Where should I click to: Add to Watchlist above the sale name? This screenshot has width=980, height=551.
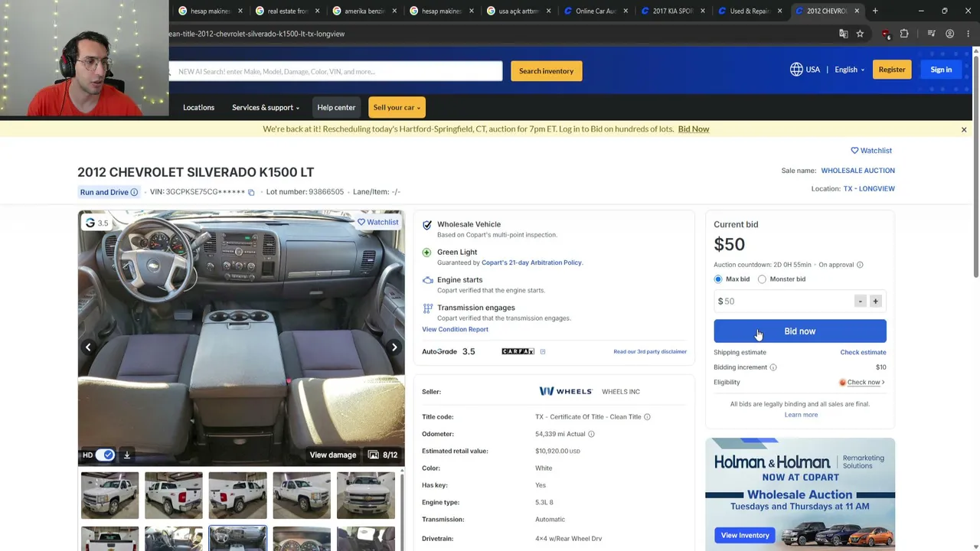point(871,151)
